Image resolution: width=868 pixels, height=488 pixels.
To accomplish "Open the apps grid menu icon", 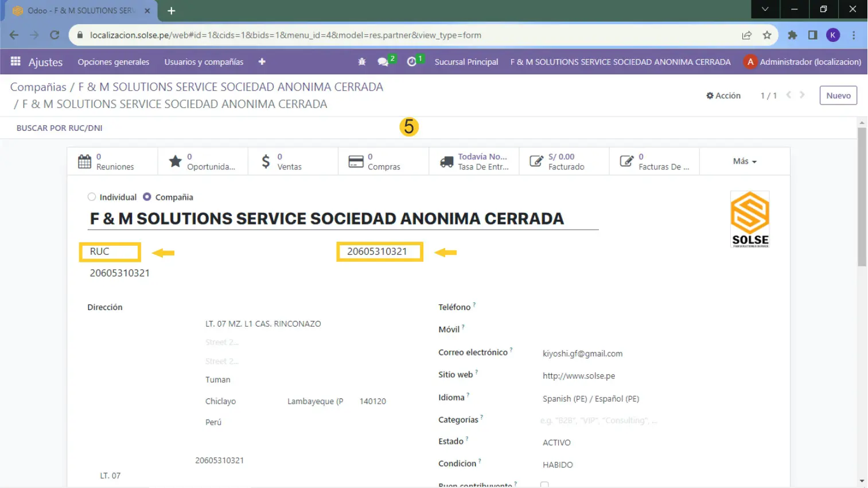I will (x=15, y=61).
